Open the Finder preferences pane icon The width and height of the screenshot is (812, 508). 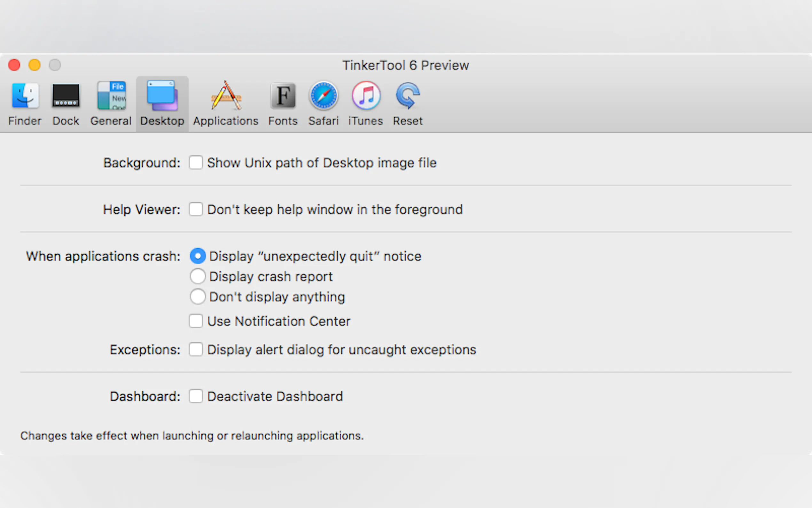25,96
